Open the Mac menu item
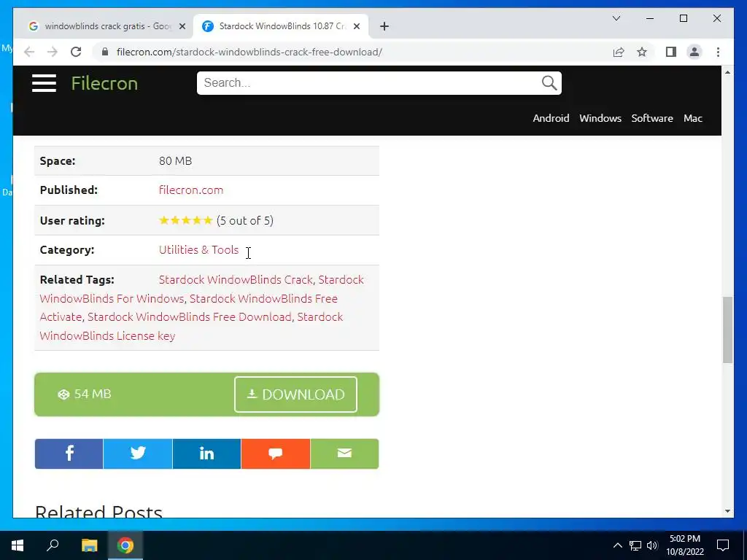Viewport: 747px width, 560px height. coord(693,118)
